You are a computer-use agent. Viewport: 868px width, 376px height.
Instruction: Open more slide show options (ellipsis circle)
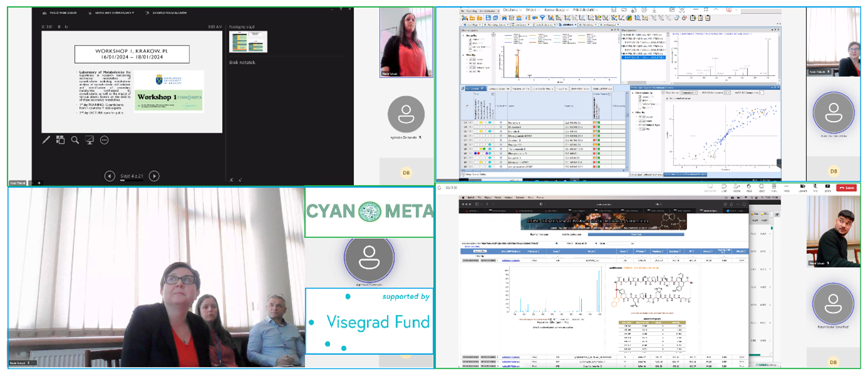click(x=105, y=140)
